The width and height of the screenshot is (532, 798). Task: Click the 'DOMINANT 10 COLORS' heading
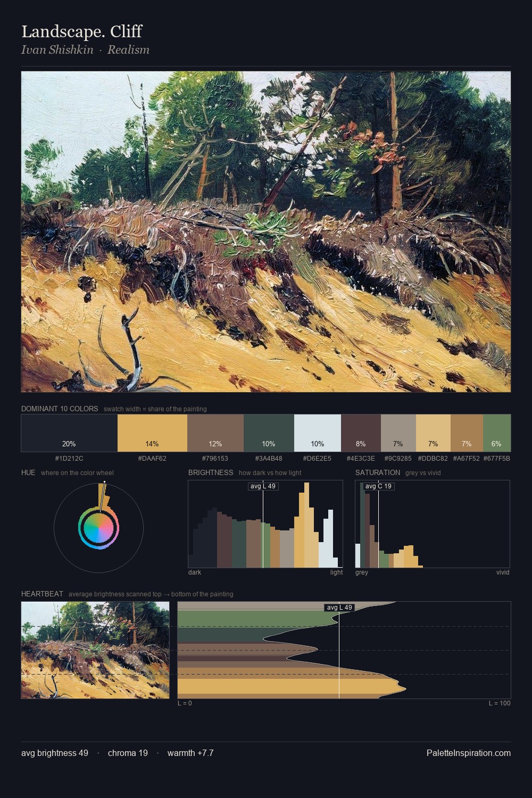pyautogui.click(x=60, y=409)
